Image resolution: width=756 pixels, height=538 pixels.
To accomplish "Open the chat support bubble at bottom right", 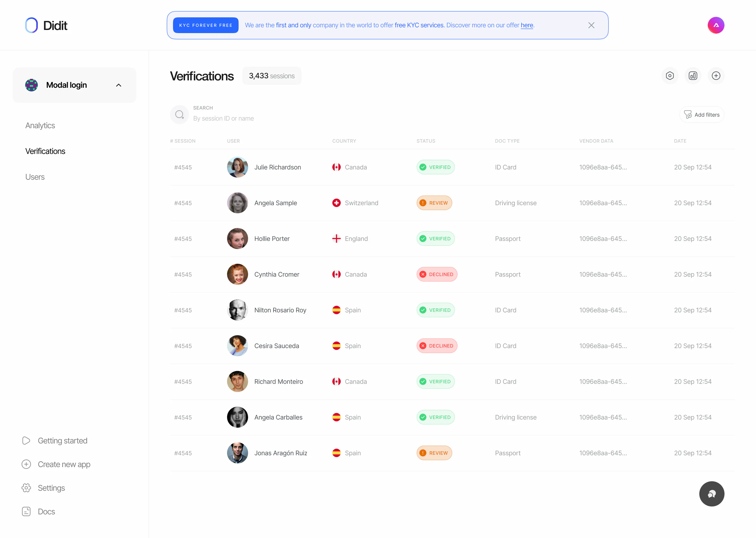I will (x=711, y=494).
